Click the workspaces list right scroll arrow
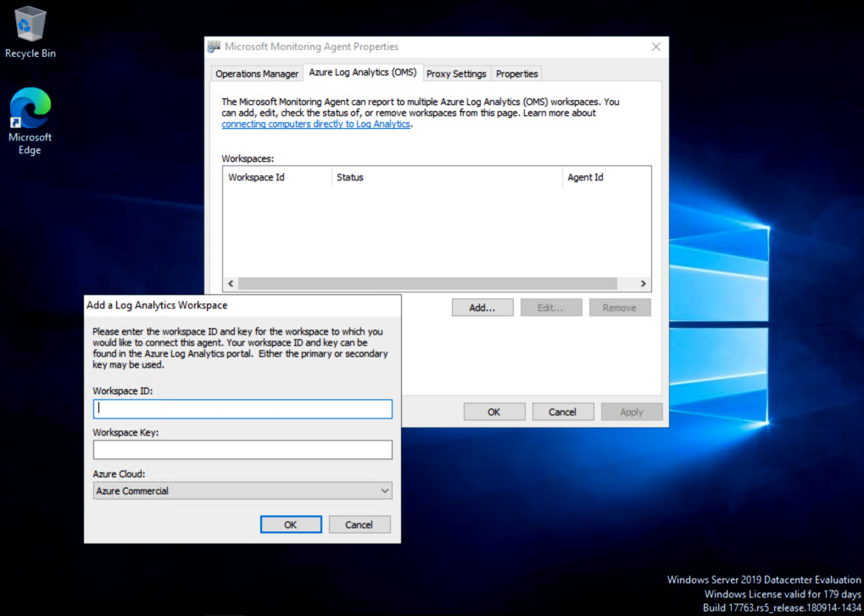Image resolution: width=864 pixels, height=616 pixels. 643,284
